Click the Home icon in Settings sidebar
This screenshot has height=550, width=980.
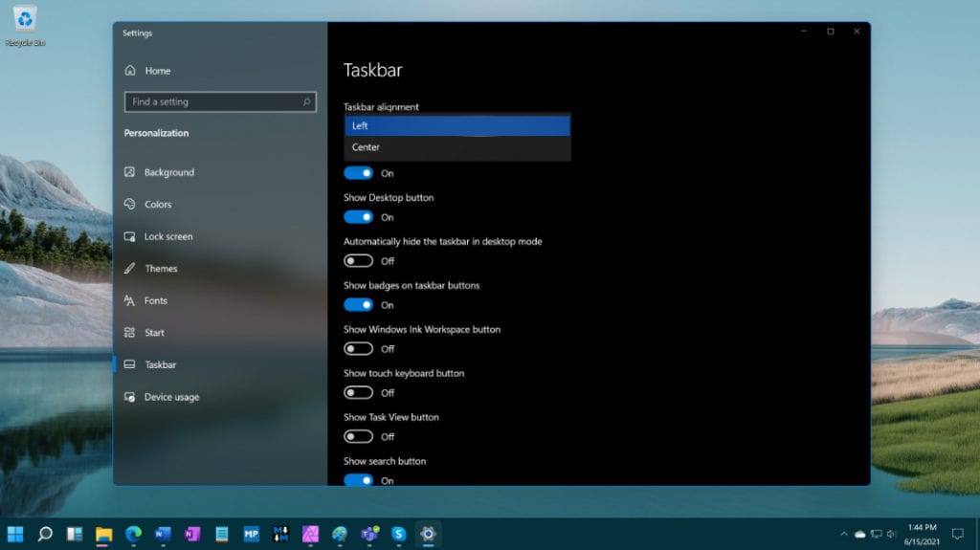pyautogui.click(x=130, y=71)
